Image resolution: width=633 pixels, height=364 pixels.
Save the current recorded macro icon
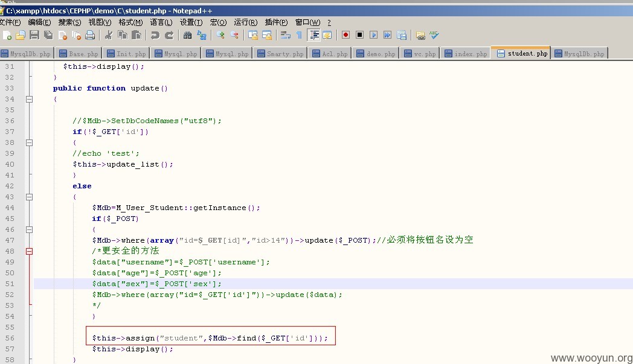402,35
